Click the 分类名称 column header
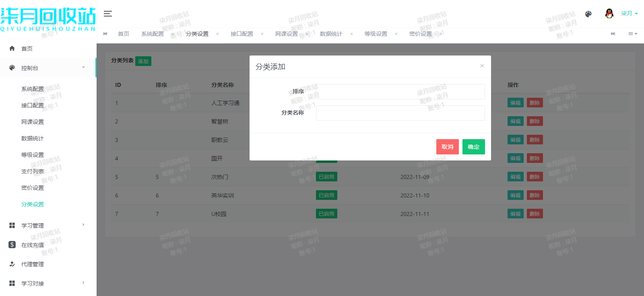644x296 pixels. coord(223,85)
